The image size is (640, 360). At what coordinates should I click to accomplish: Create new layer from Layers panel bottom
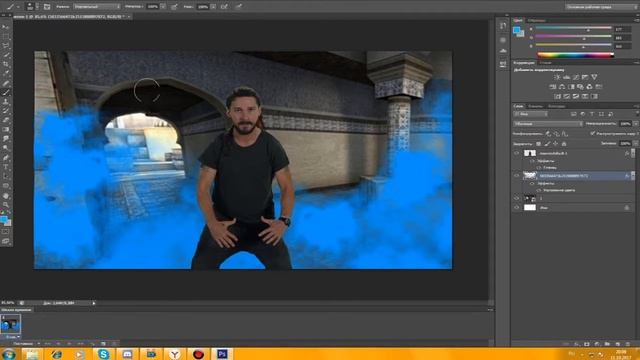(x=618, y=344)
